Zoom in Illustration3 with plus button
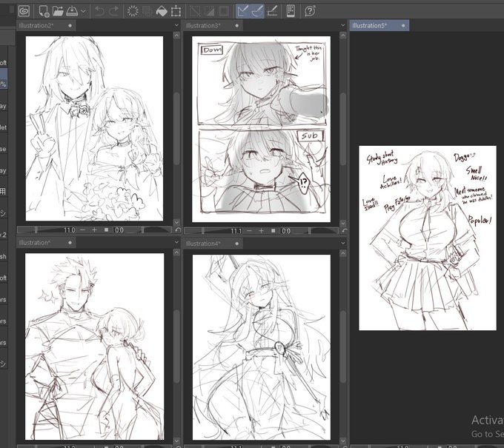The height and width of the screenshot is (448, 504). pyautogui.click(x=262, y=230)
